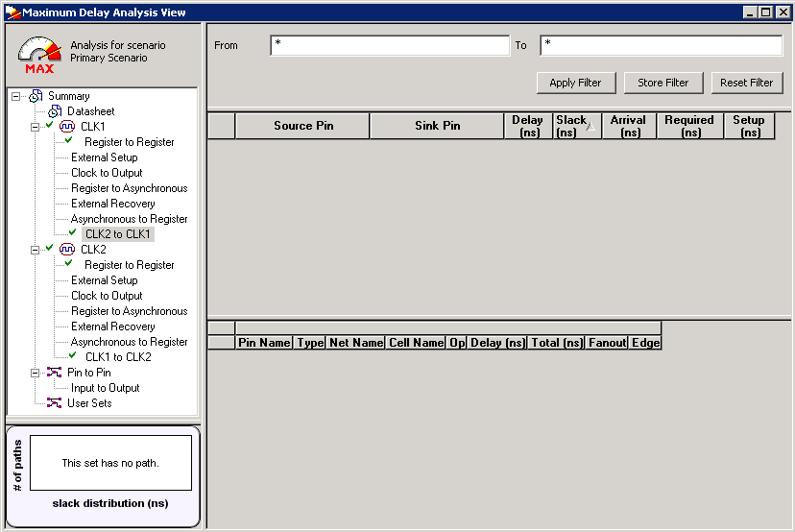795x532 pixels.
Task: Select User Sets in tree
Action: (x=89, y=402)
